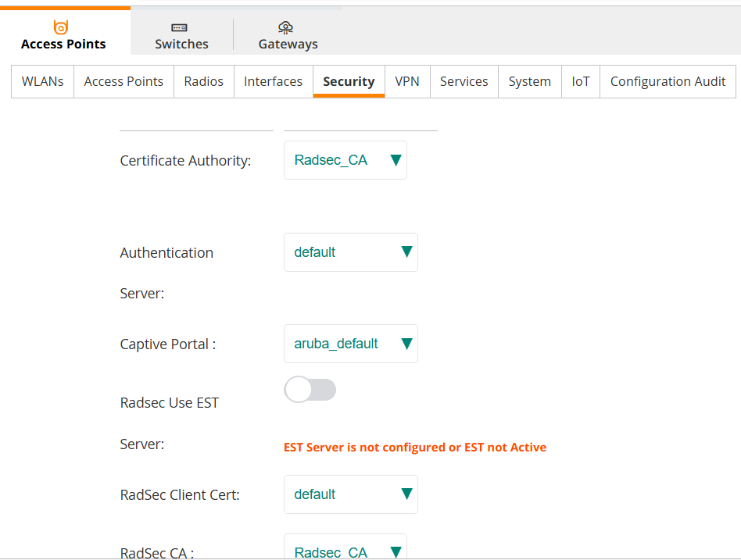Screen dimensions: 741x560
Task: Click the Radsec Use EST label
Action: coord(169,403)
